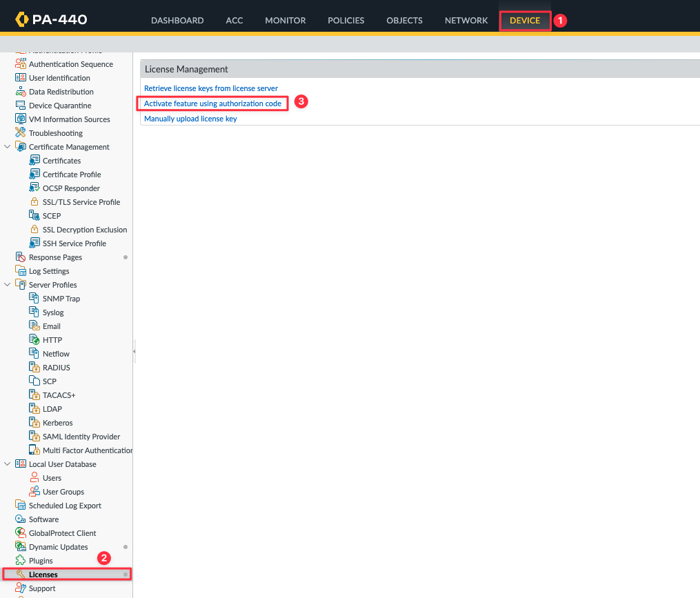Open User Groups item

[x=63, y=492]
